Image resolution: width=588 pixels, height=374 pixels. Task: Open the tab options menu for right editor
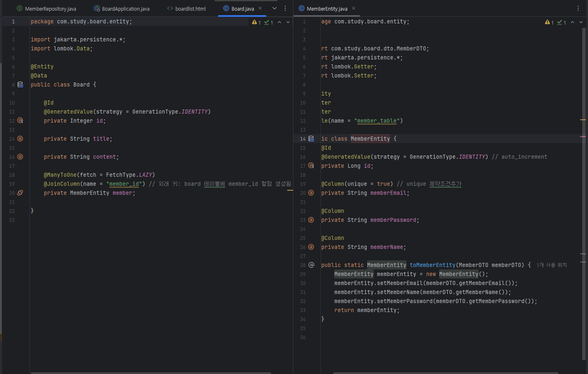click(578, 8)
